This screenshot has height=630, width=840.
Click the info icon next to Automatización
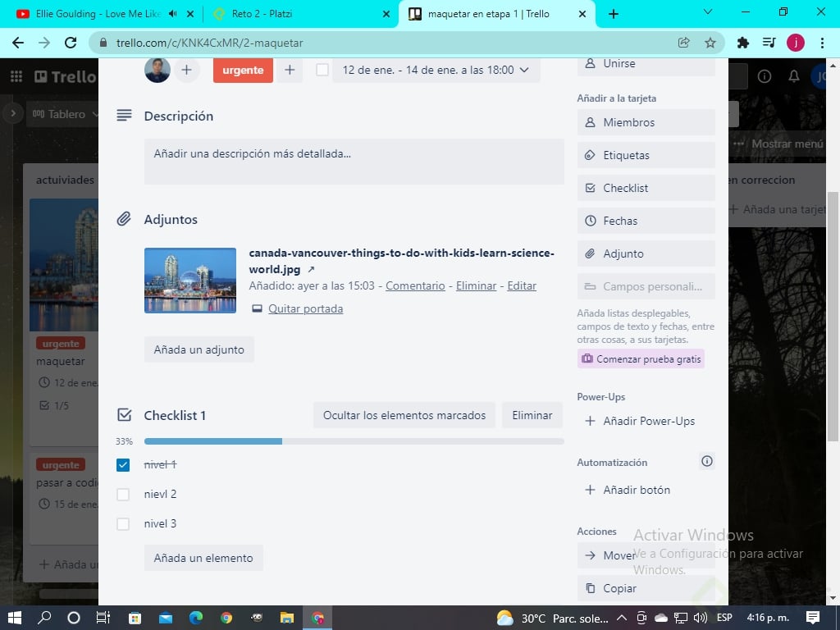coord(706,461)
